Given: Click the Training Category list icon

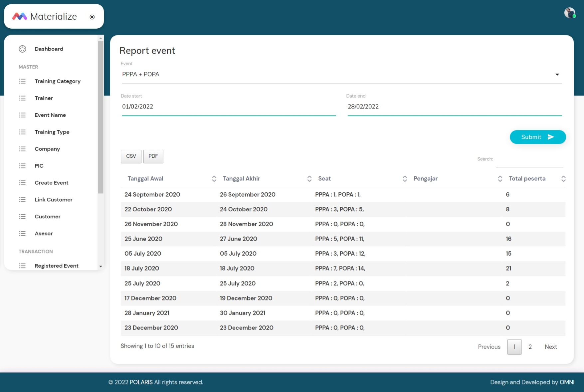Looking at the screenshot, I should (22, 81).
